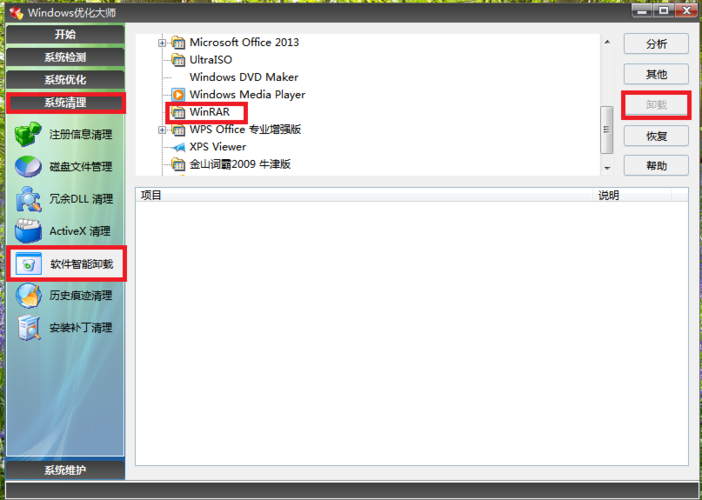Click the 历史痕迹清理 label
702x500 pixels.
pyautogui.click(x=81, y=295)
